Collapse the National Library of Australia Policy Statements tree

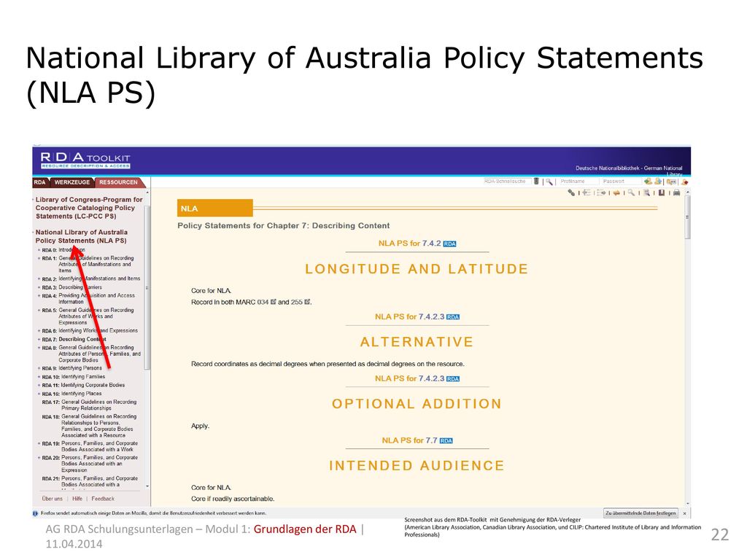tap(34, 233)
